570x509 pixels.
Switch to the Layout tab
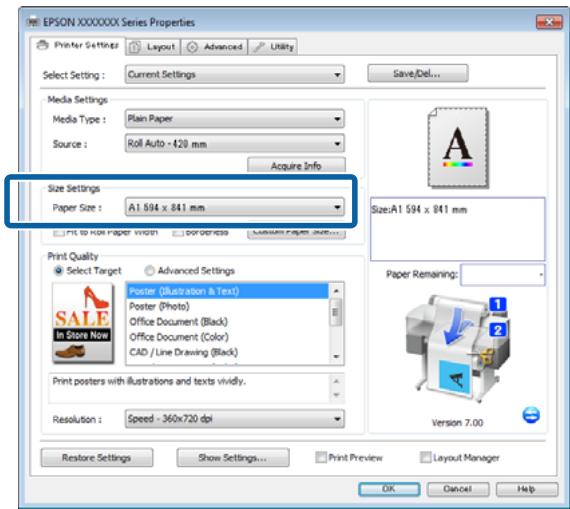[153, 47]
